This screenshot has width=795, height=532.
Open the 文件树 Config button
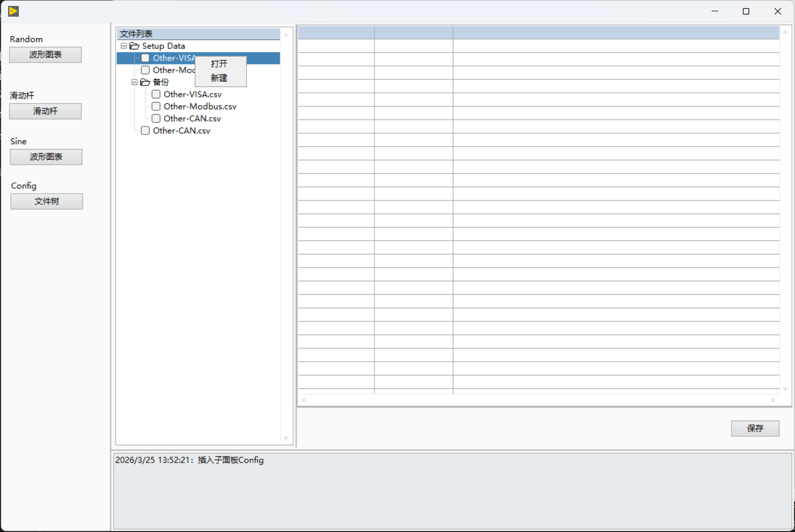pyautogui.click(x=47, y=201)
